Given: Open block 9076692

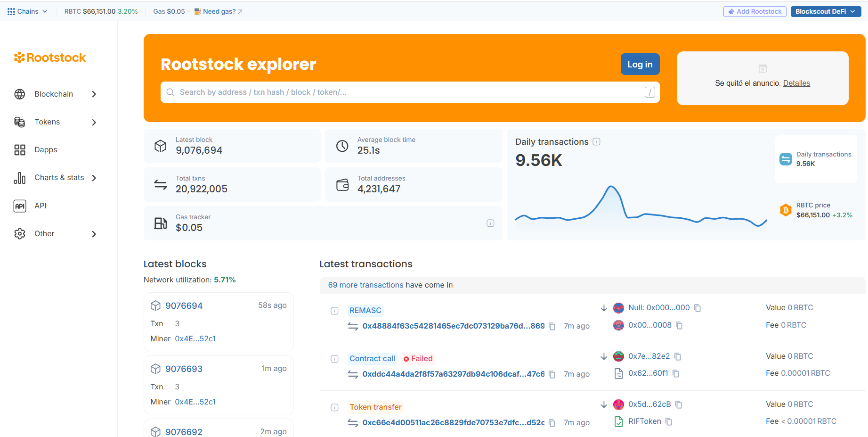Looking at the screenshot, I should [x=184, y=432].
